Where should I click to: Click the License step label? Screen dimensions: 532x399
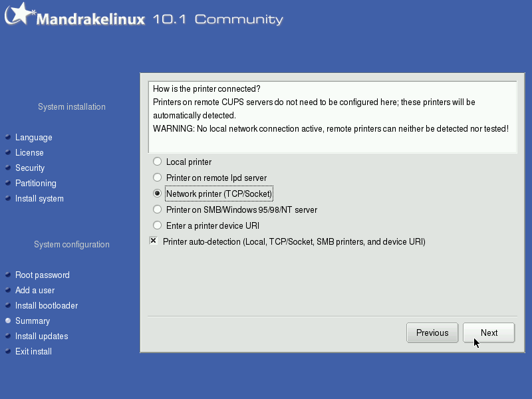29,153
